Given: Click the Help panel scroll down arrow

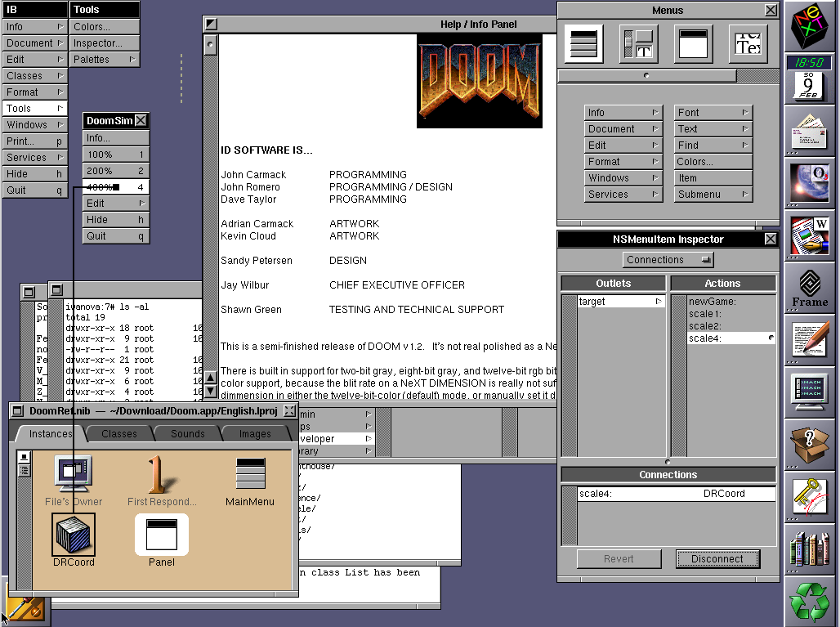Looking at the screenshot, I should coord(210,391).
